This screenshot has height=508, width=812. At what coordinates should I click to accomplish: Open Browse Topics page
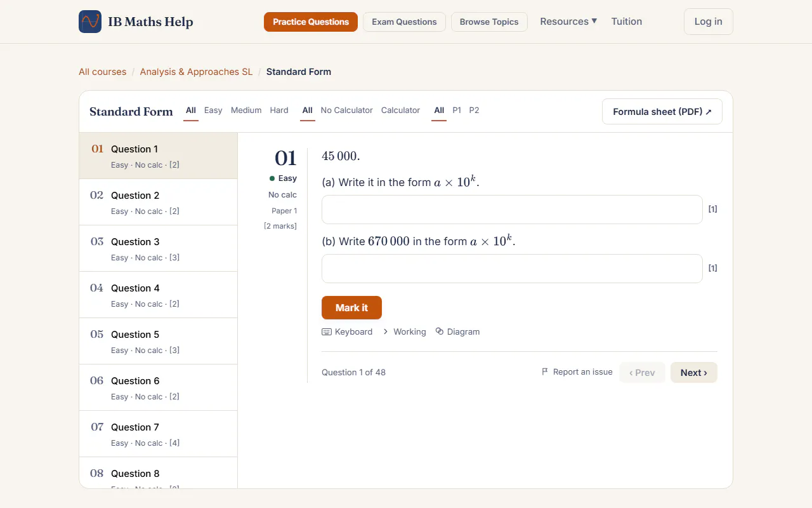tap(489, 22)
